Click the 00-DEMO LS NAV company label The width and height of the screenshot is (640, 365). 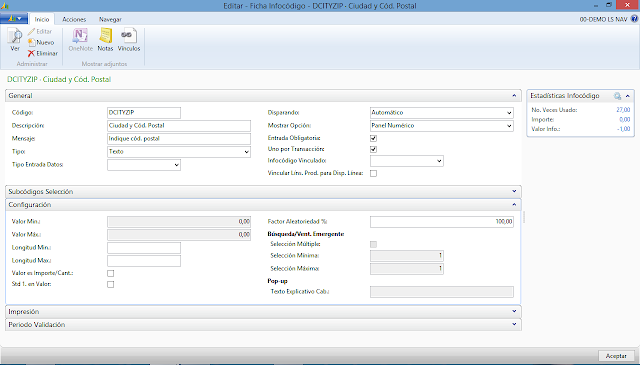point(603,19)
